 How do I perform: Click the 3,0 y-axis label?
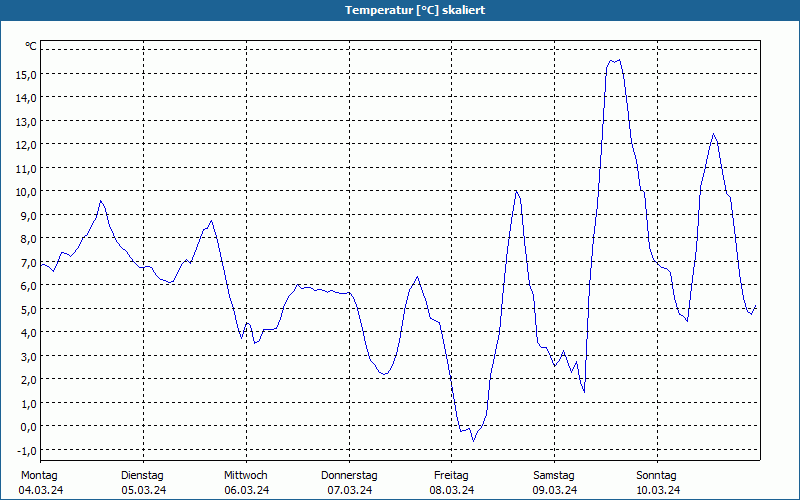pyautogui.click(x=28, y=357)
